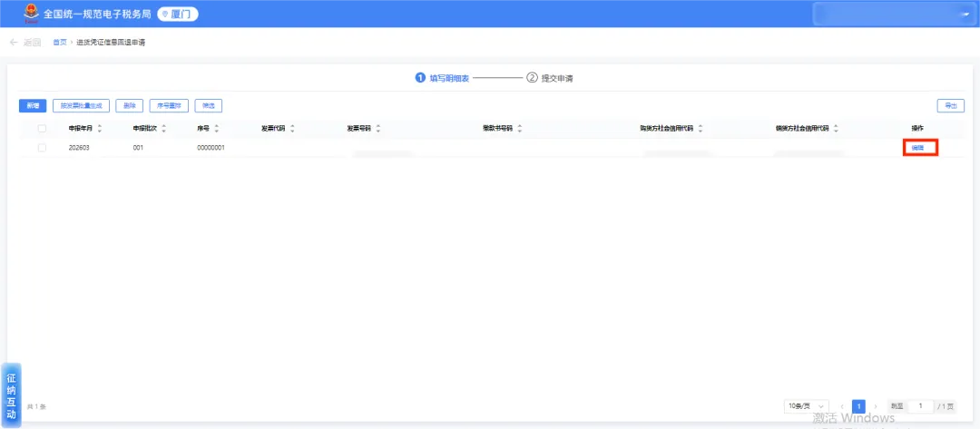Go back using the 返回 arrow
Screen dimensions: 980x429
coord(25,43)
